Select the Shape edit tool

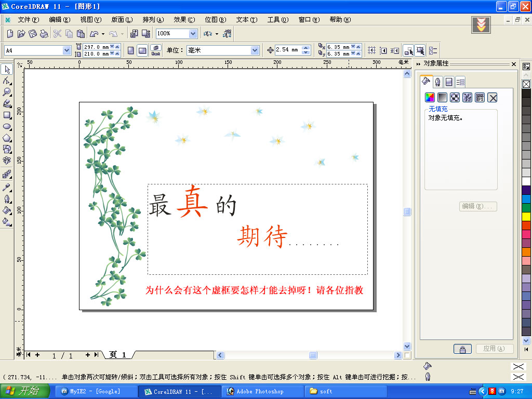pos(7,81)
